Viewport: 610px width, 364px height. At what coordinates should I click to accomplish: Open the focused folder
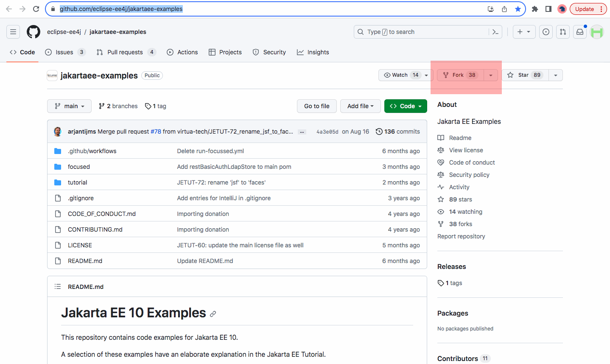click(79, 167)
